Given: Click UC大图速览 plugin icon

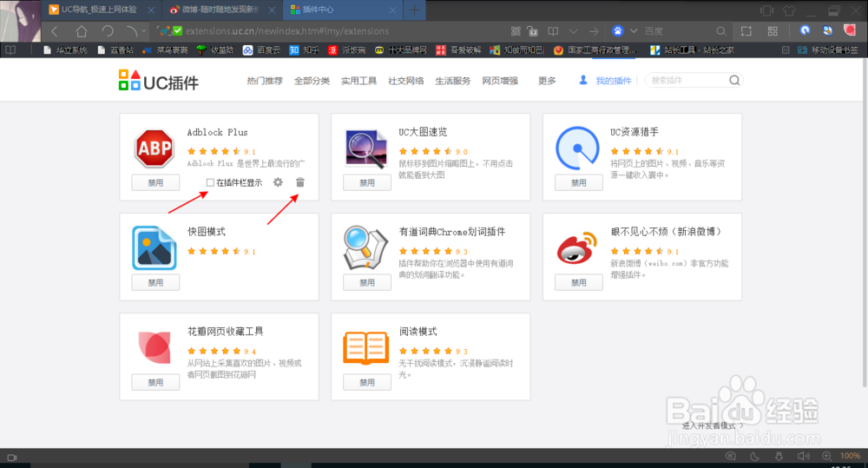Looking at the screenshot, I should [x=366, y=148].
